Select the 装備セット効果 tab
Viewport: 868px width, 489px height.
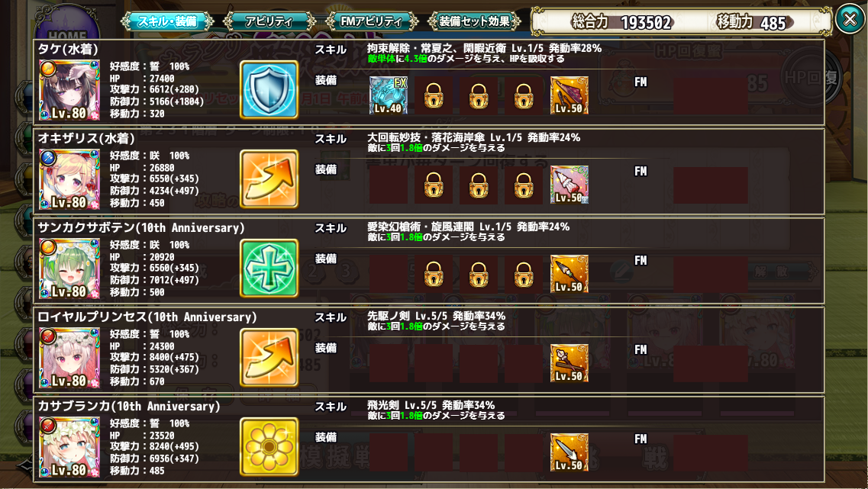(x=474, y=21)
